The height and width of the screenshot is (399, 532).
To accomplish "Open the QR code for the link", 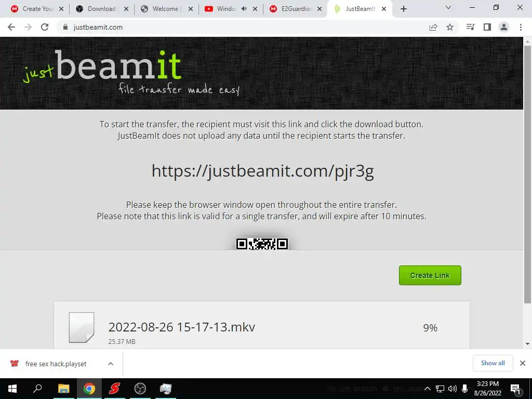I will tap(262, 244).
